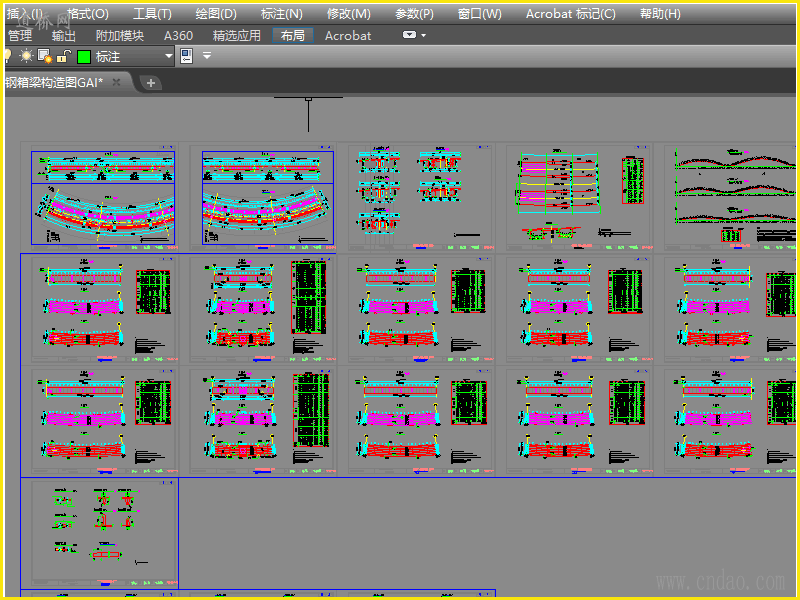Click the green layer color swatch
This screenshot has height=600, width=800.
tap(84, 57)
